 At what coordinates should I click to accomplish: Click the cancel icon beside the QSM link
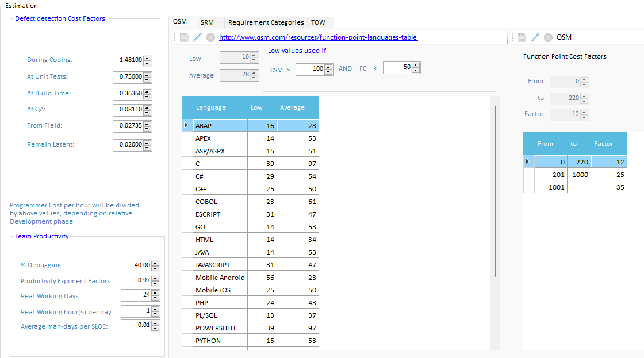click(210, 37)
